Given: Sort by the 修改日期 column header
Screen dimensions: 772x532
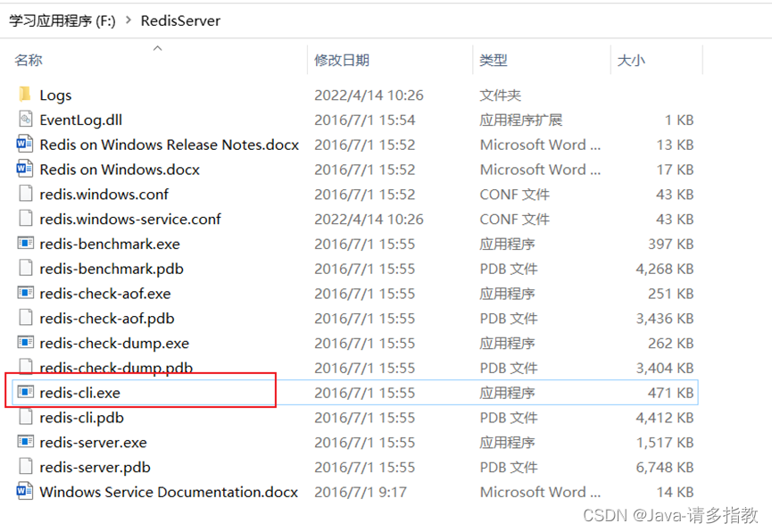Looking at the screenshot, I should pyautogui.click(x=342, y=60).
